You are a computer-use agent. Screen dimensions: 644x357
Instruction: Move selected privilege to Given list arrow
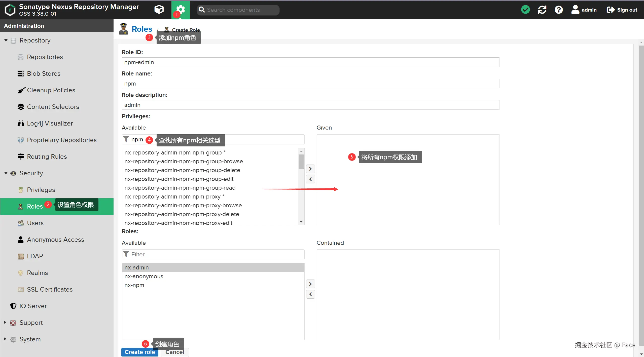[310, 169]
